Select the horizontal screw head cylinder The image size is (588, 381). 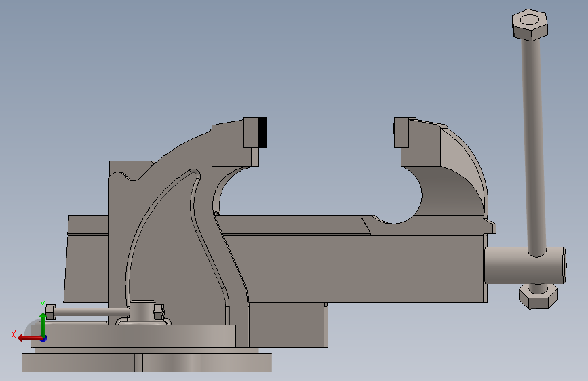click(x=525, y=265)
